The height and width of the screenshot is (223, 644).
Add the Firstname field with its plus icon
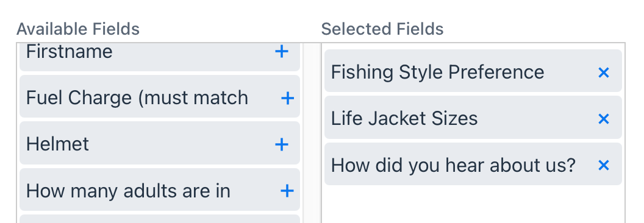[281, 52]
